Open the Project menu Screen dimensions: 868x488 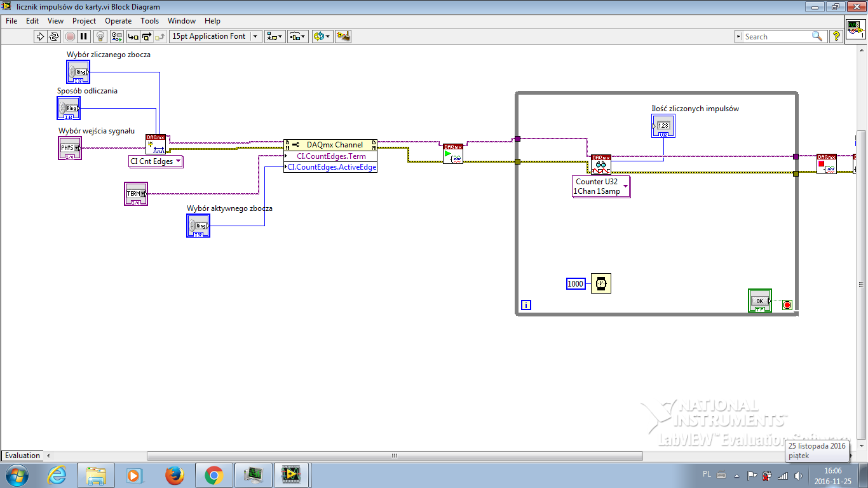click(x=84, y=21)
